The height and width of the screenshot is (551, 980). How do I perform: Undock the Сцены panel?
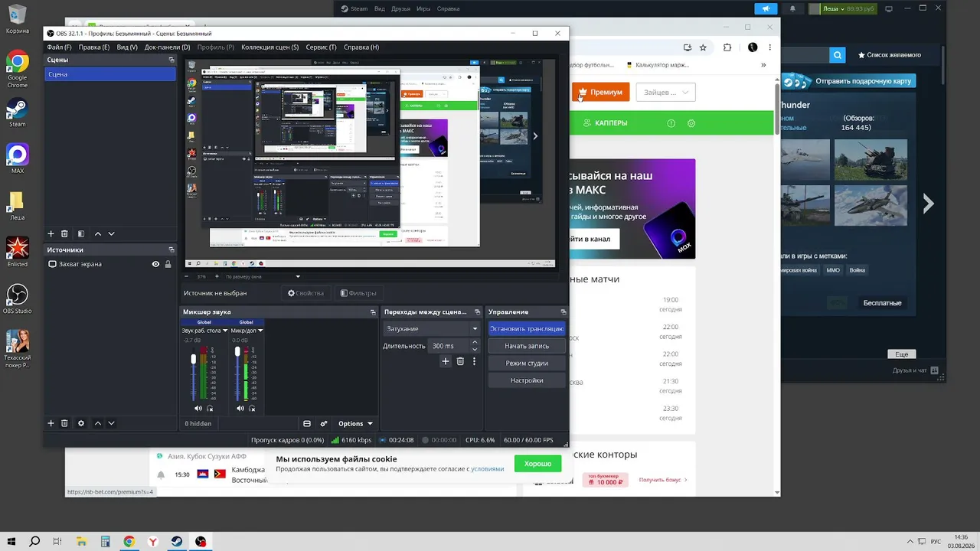pos(171,59)
